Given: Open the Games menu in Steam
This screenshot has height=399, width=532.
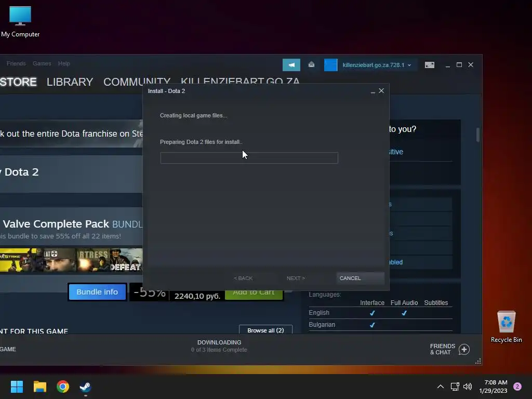Looking at the screenshot, I should click(42, 63).
